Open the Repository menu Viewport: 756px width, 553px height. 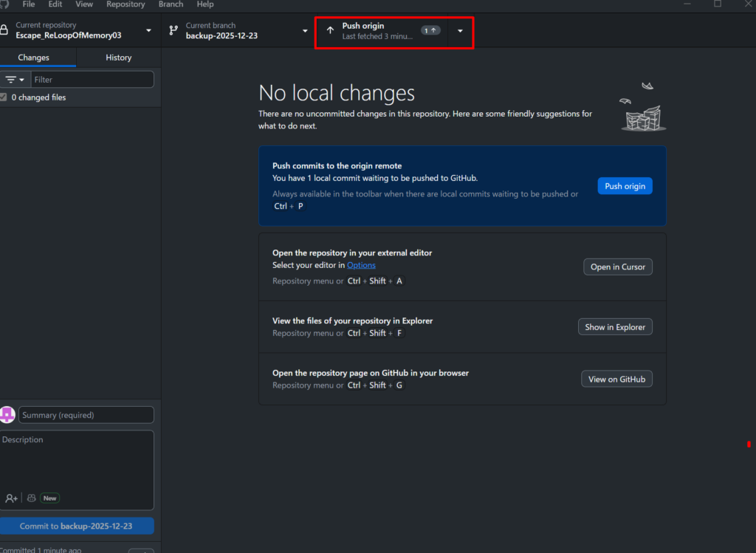126,4
